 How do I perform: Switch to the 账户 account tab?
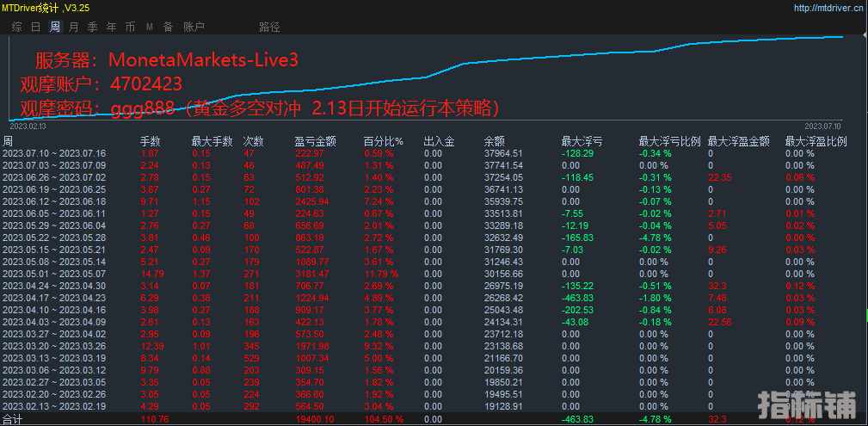194,27
